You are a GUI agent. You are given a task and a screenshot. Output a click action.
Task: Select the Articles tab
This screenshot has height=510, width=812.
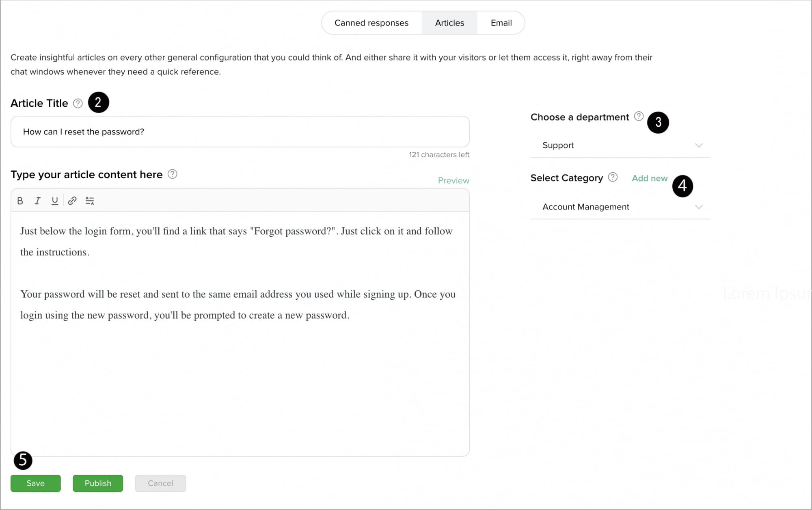pyautogui.click(x=449, y=23)
